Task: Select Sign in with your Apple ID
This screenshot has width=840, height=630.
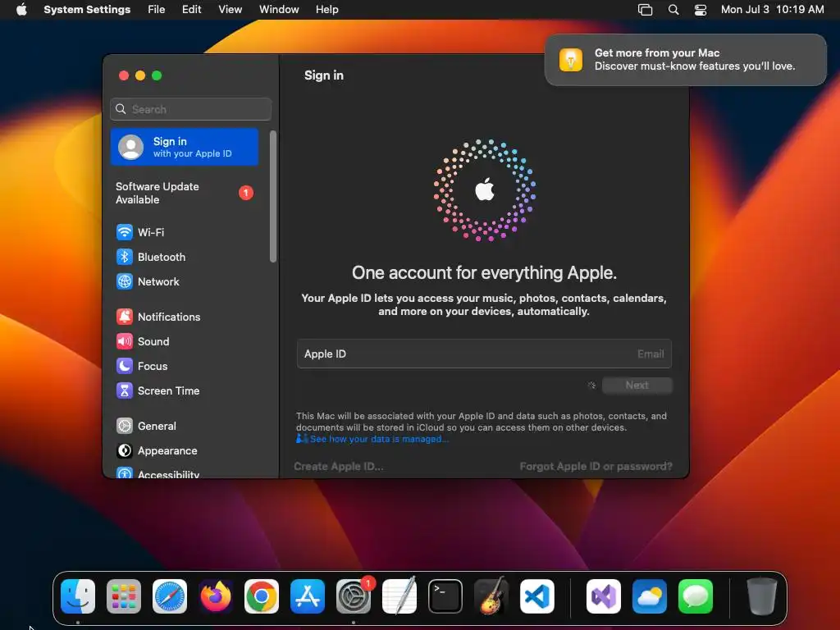Action: click(x=185, y=147)
